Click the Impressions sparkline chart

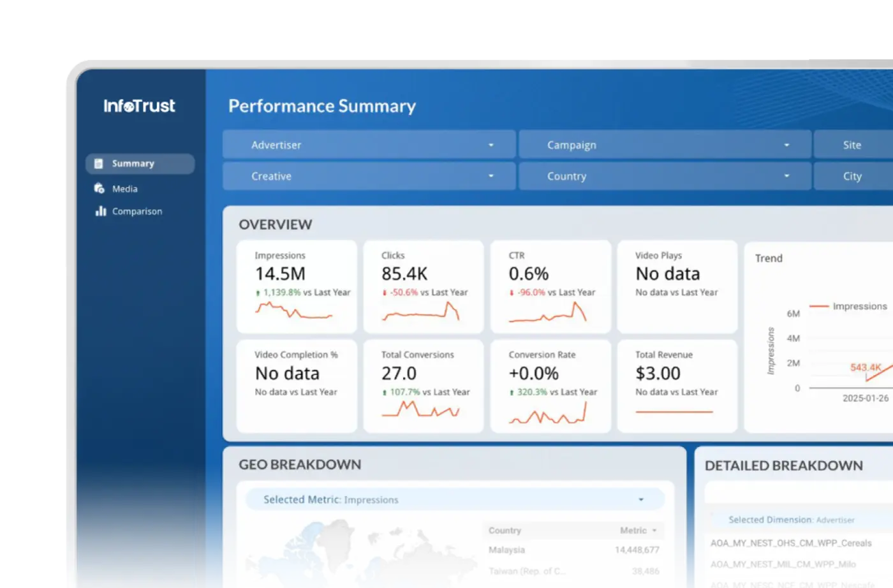293,311
